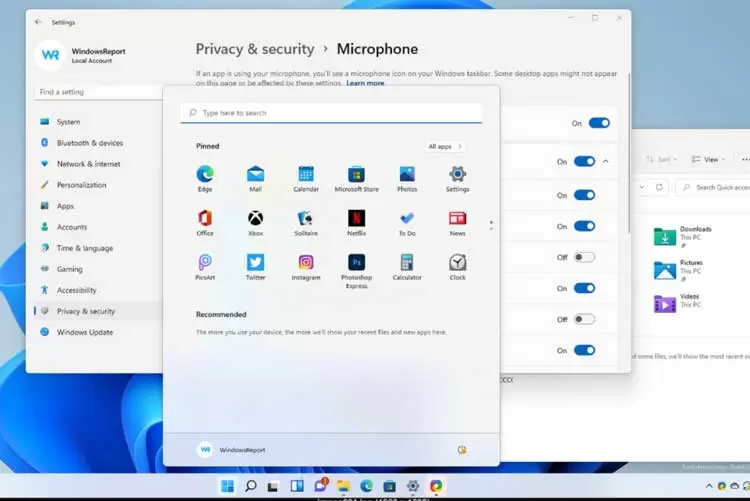The image size is (750, 501).
Task: Open the Netflix app
Action: pyautogui.click(x=356, y=223)
